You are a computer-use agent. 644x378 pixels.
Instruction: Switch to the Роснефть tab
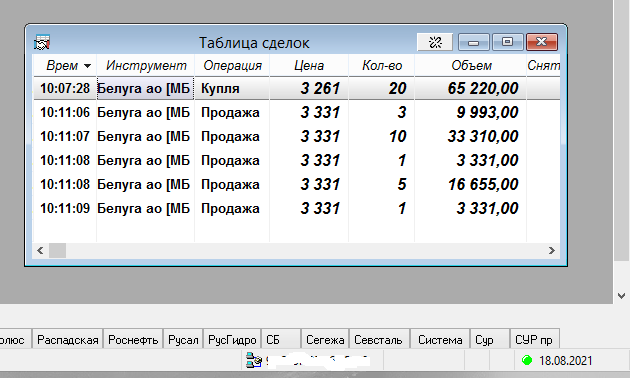[x=133, y=340]
